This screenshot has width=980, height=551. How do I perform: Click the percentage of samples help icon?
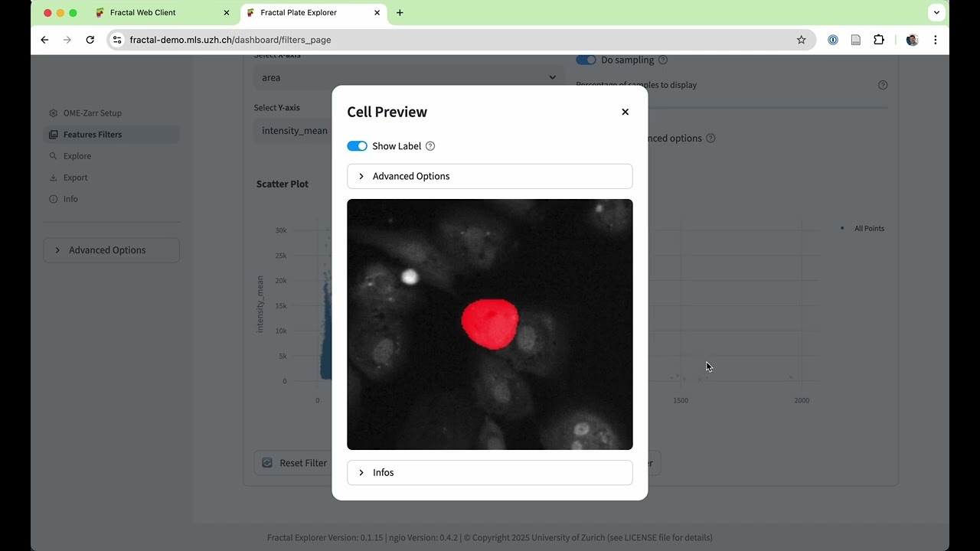pos(883,85)
